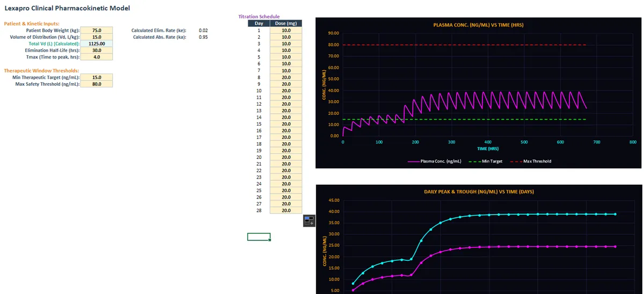Viewport: 644px width, 294px height.
Task: Select the Day 28 dose cell
Action: tap(286, 210)
